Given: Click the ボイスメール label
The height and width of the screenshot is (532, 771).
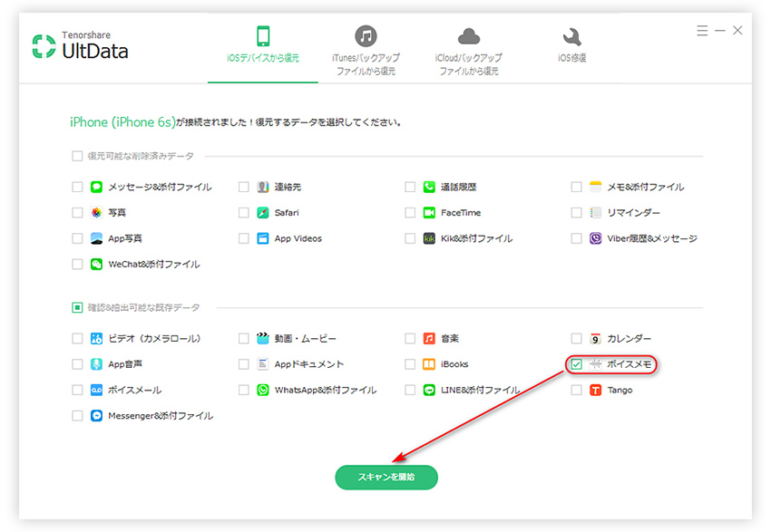Looking at the screenshot, I should point(135,390).
